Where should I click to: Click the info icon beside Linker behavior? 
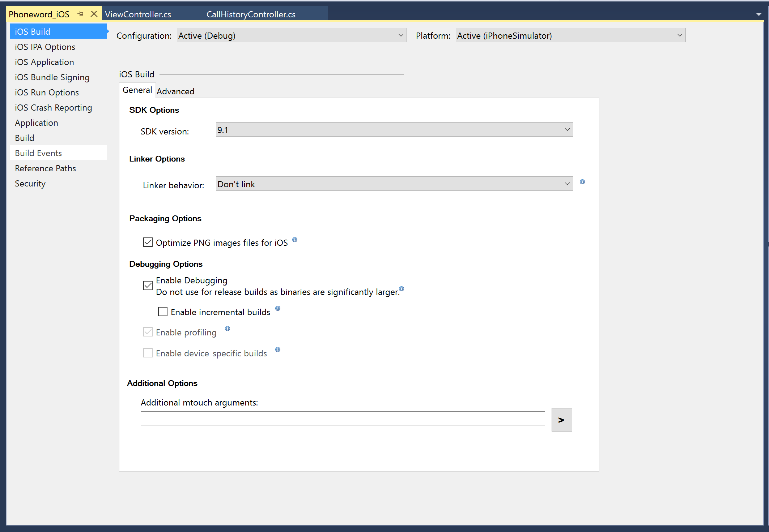pos(582,182)
